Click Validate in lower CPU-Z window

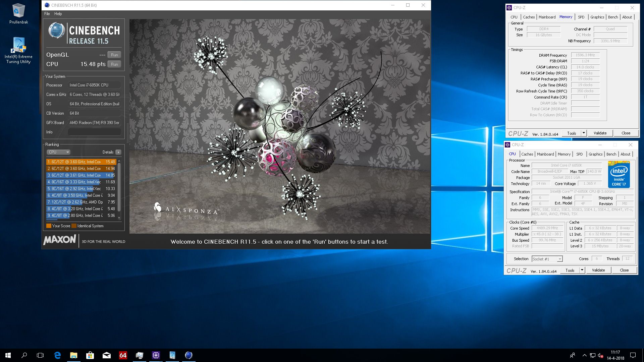[598, 270]
